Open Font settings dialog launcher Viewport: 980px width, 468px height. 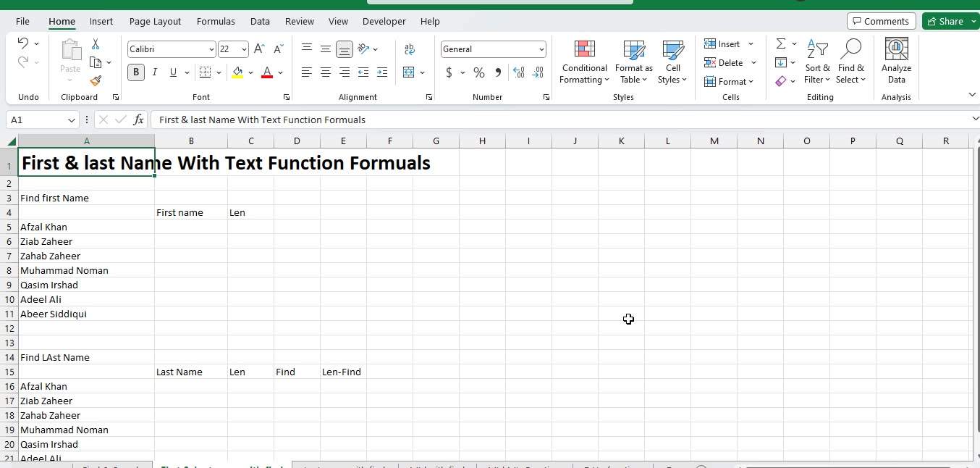pos(287,97)
